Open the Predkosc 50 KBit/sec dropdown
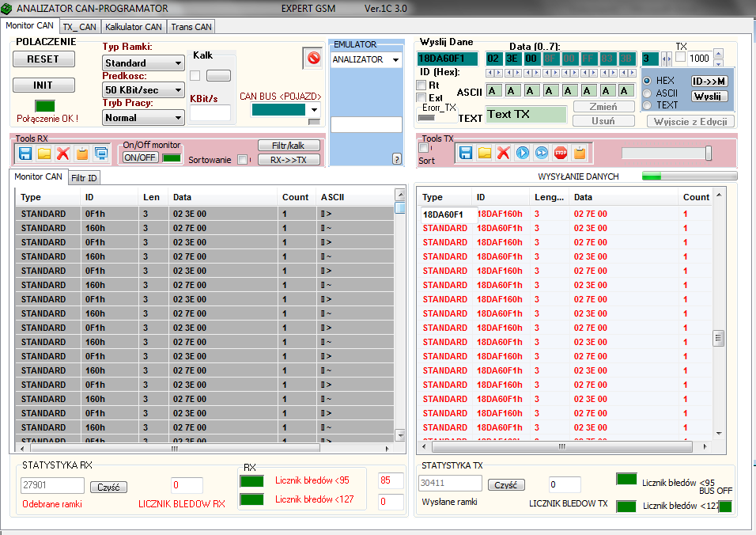The image size is (756, 535). 143,89
